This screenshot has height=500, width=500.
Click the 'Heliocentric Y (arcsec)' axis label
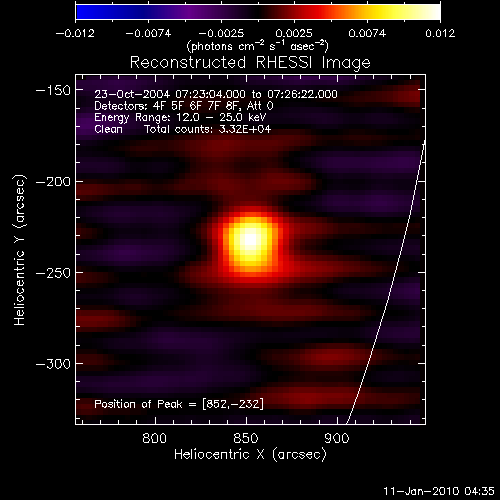tap(20, 250)
